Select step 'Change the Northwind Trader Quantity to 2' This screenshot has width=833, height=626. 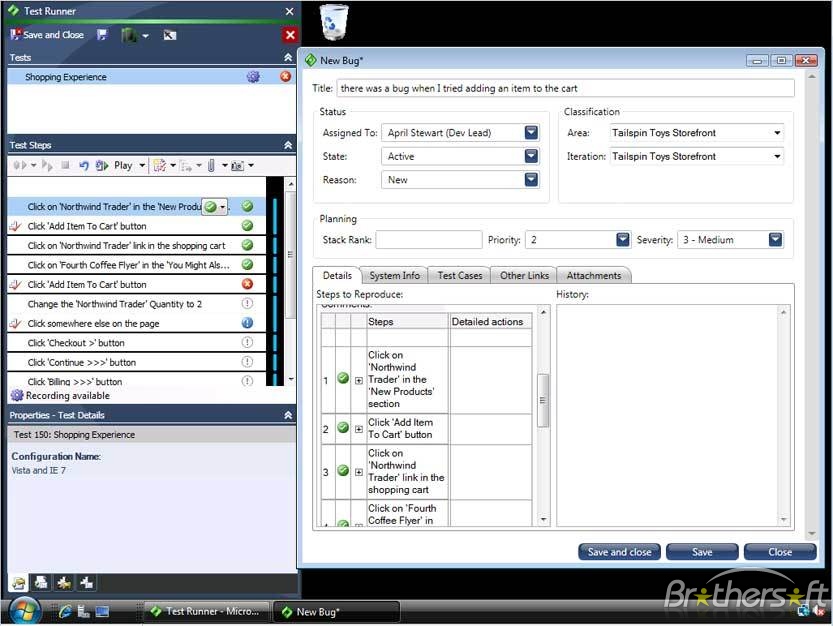pyautogui.click(x=137, y=304)
